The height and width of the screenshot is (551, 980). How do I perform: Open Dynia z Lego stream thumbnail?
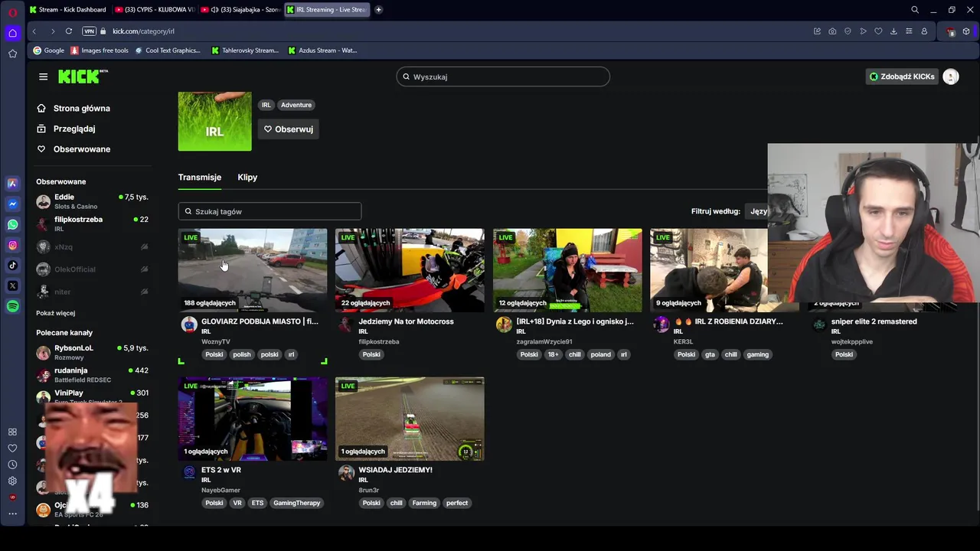567,270
